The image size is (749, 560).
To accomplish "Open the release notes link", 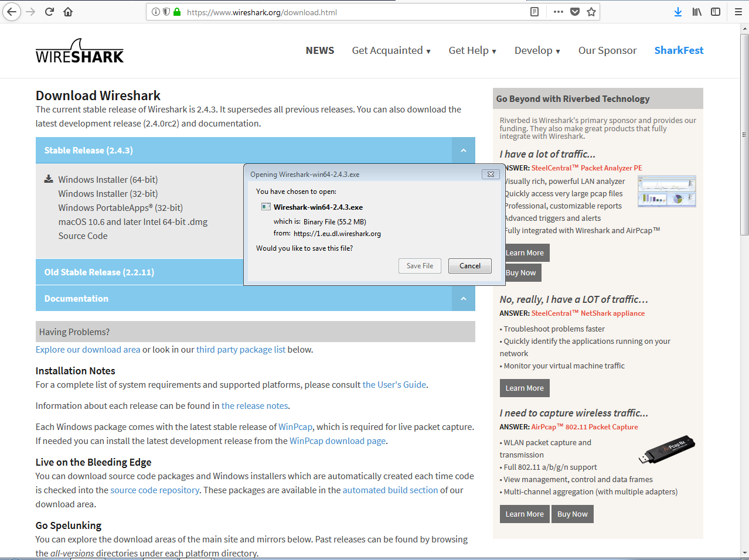I will pyautogui.click(x=254, y=406).
